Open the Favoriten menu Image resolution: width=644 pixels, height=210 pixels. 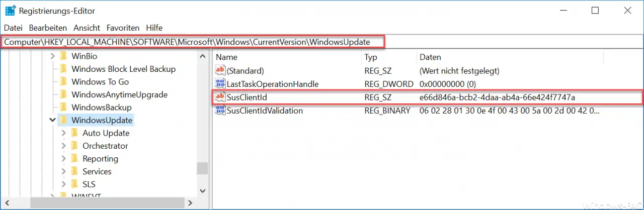pos(123,28)
